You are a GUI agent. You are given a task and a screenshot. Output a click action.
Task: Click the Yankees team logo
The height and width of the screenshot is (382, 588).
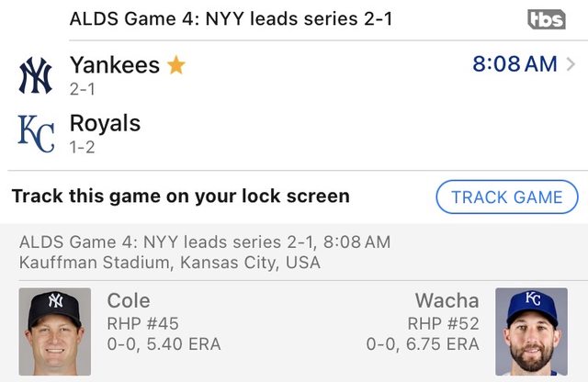(x=37, y=75)
